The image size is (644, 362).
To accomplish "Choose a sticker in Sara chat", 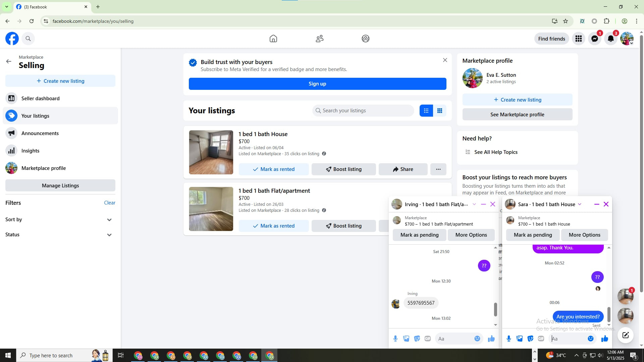I will click(x=530, y=339).
